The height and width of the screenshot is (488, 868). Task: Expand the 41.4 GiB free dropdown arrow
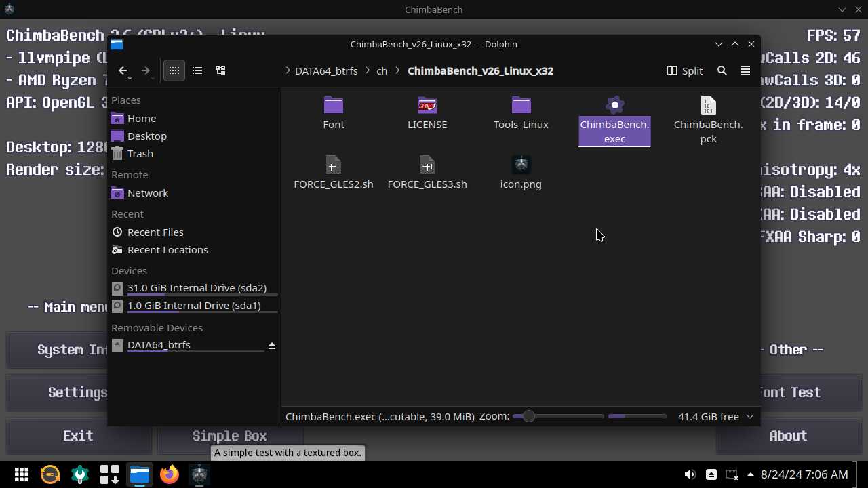pos(750,416)
